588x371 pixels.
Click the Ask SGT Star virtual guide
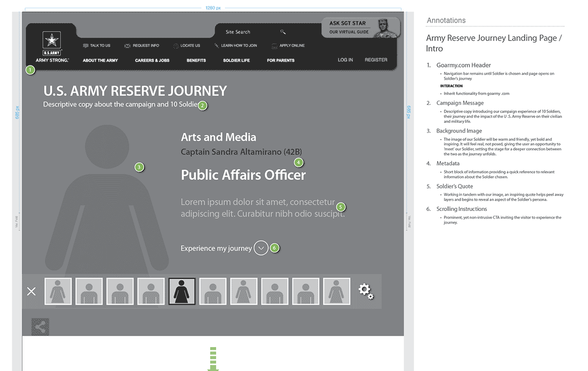coord(361,27)
